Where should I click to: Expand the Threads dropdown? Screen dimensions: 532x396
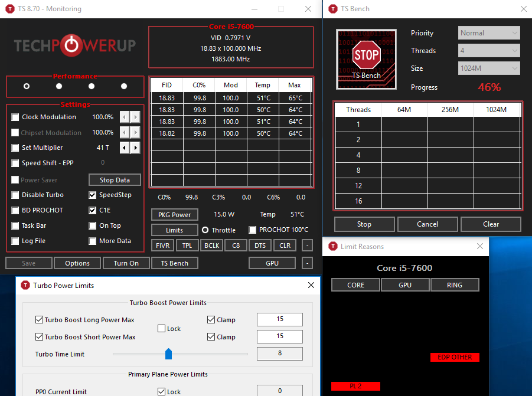(489, 51)
